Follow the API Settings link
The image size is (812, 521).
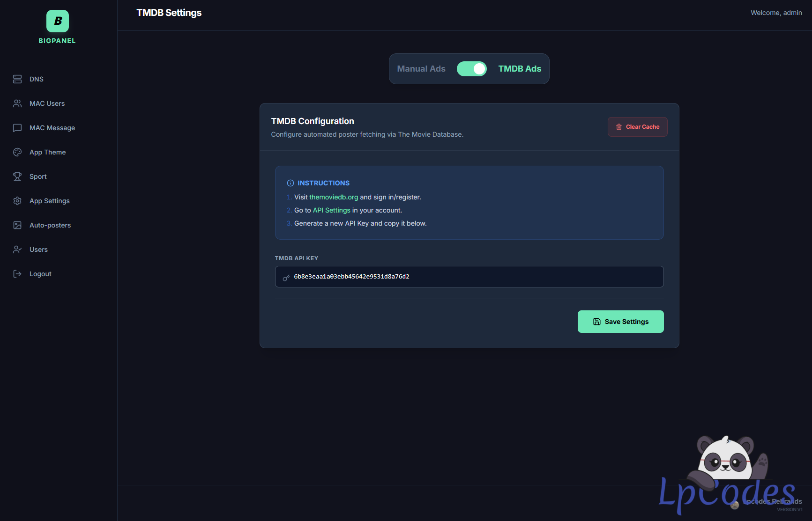tap(331, 210)
